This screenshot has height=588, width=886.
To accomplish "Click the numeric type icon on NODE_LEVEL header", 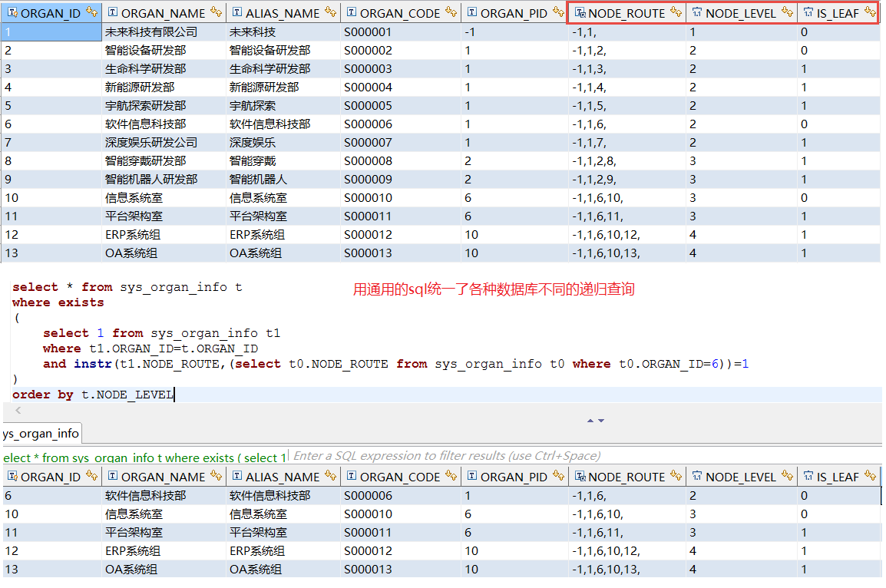I will (696, 12).
